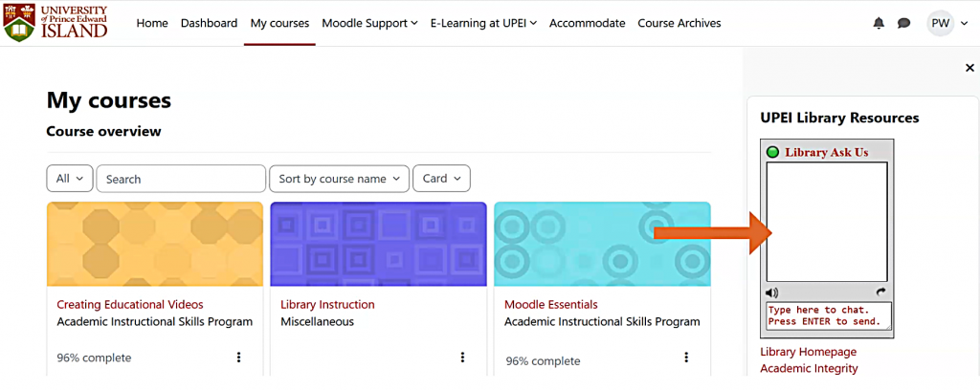Open the messaging chat bubble icon
The height and width of the screenshot is (390, 980).
point(903,23)
